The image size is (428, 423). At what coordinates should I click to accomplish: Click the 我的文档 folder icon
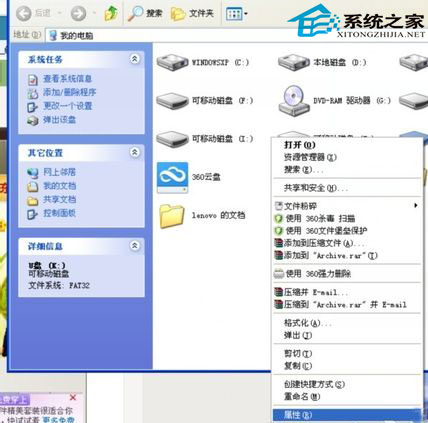(33, 186)
